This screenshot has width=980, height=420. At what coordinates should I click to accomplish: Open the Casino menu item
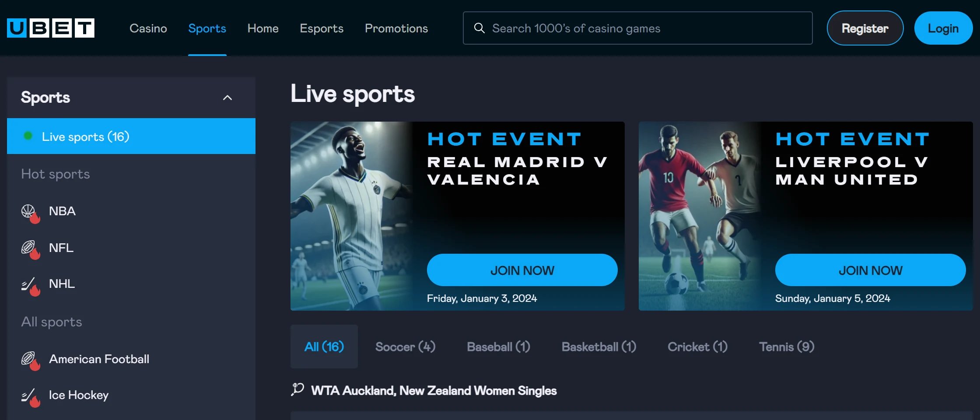148,28
